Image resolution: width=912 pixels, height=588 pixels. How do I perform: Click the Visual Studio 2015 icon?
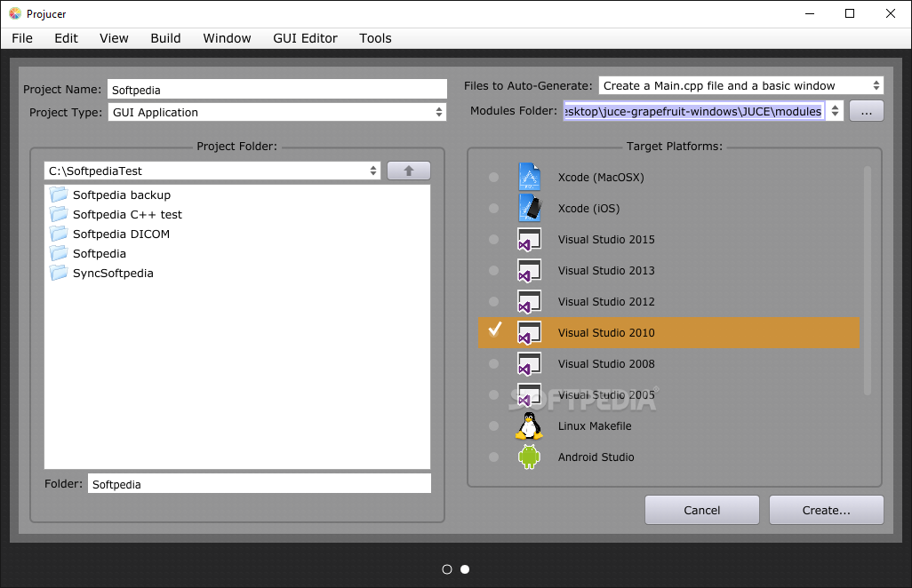coord(529,240)
